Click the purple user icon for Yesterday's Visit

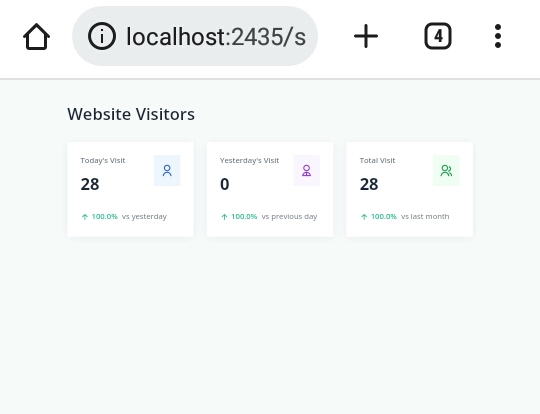307,170
